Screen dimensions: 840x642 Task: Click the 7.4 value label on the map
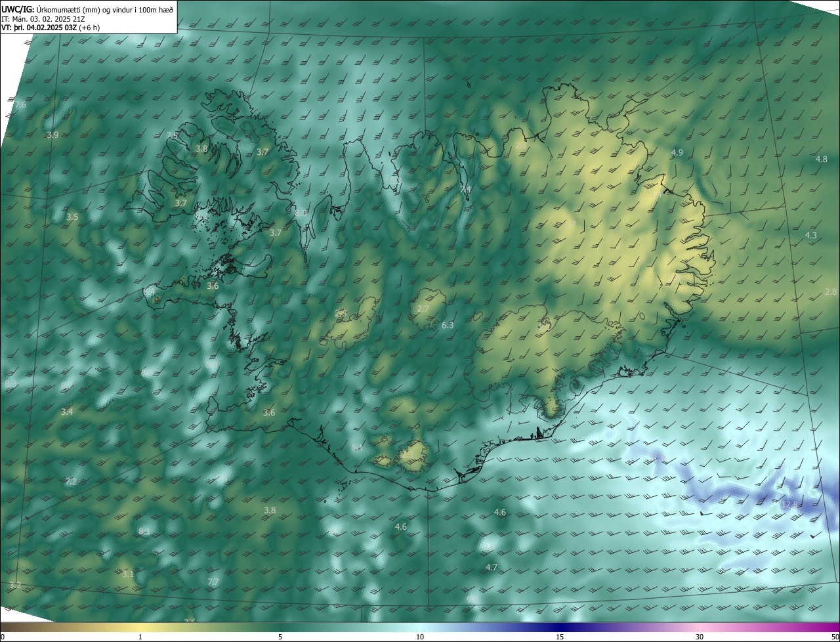[465, 188]
